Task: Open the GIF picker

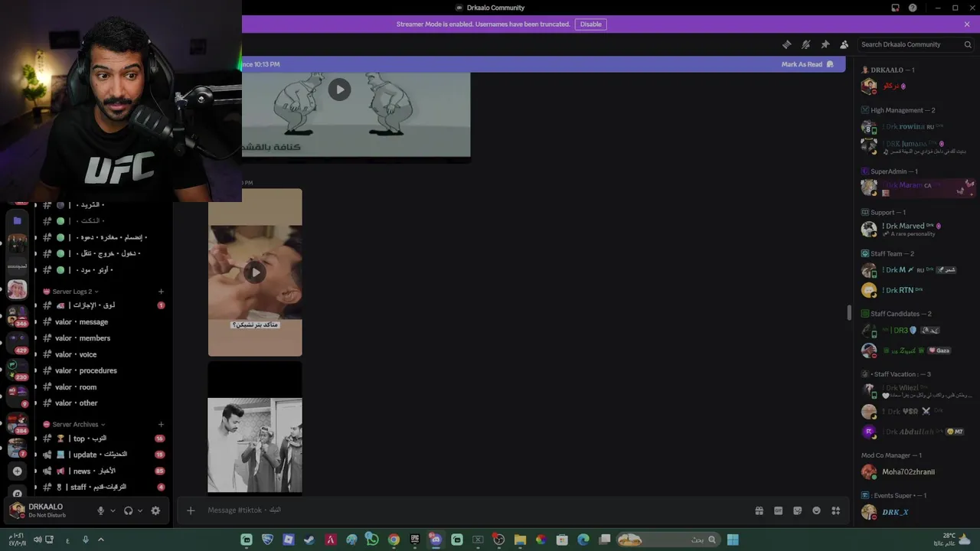Action: tap(778, 510)
